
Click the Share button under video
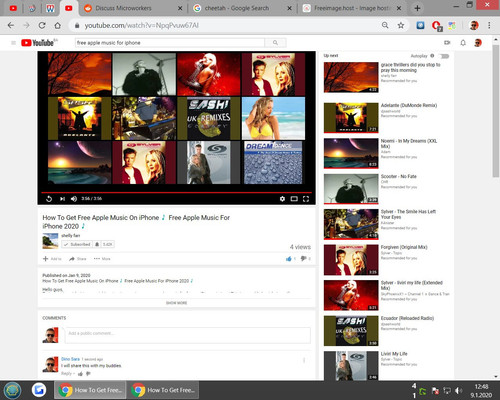click(77, 259)
